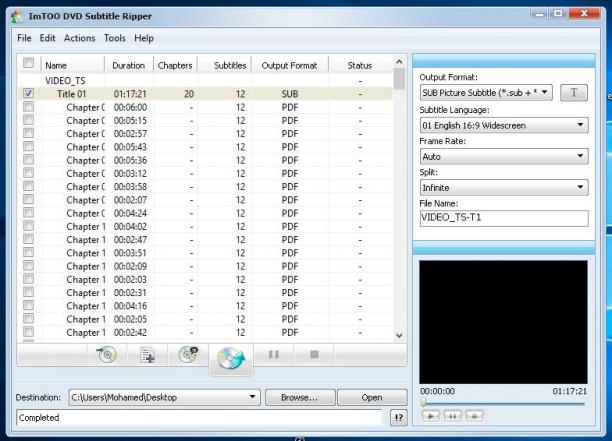Check the chapter with duration 00:02:47
Image resolution: width=612 pixels, height=441 pixels.
click(28, 239)
